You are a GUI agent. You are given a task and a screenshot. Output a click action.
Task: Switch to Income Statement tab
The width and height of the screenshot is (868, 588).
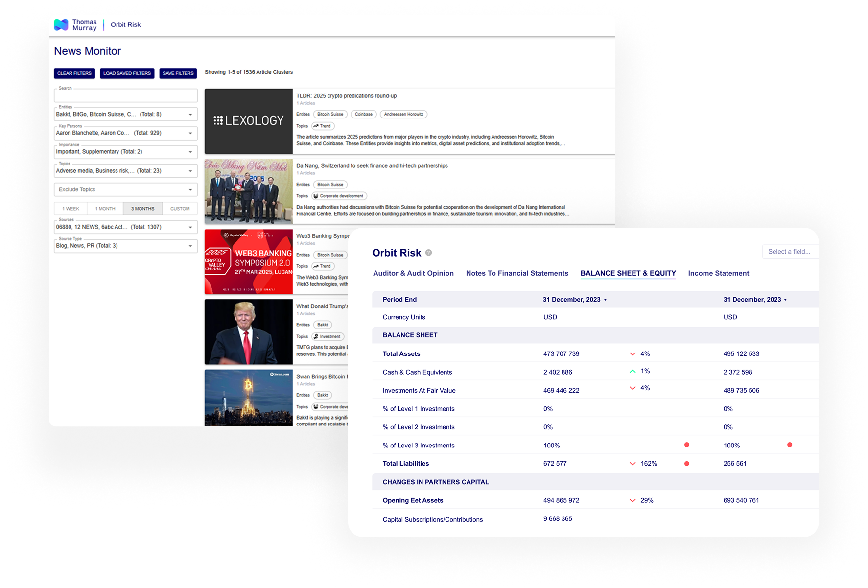click(x=719, y=273)
